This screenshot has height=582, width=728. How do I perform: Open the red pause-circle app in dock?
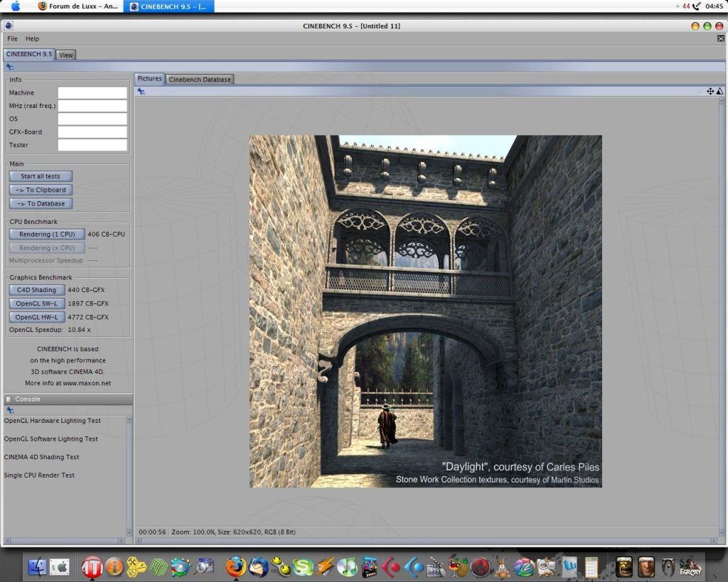[x=92, y=567]
